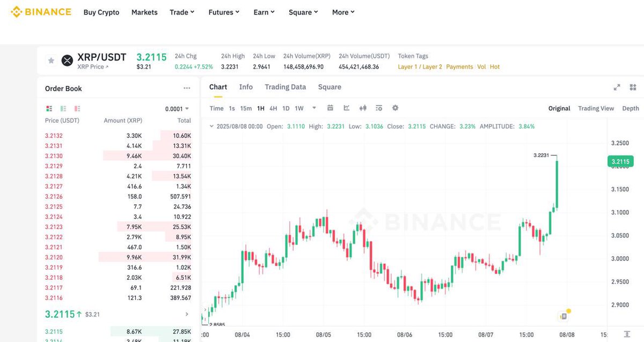Click the 3.2115 current price axis label
The height and width of the screenshot is (342, 644).
(620, 161)
